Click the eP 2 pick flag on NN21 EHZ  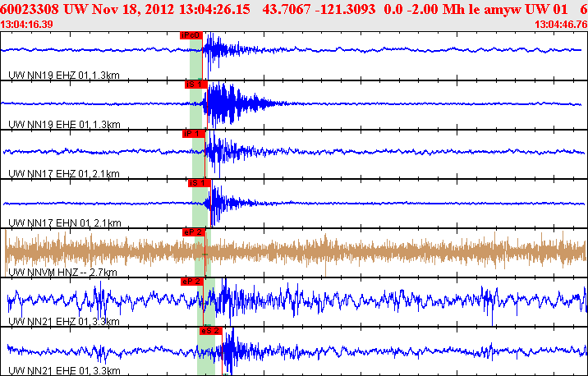192,282
